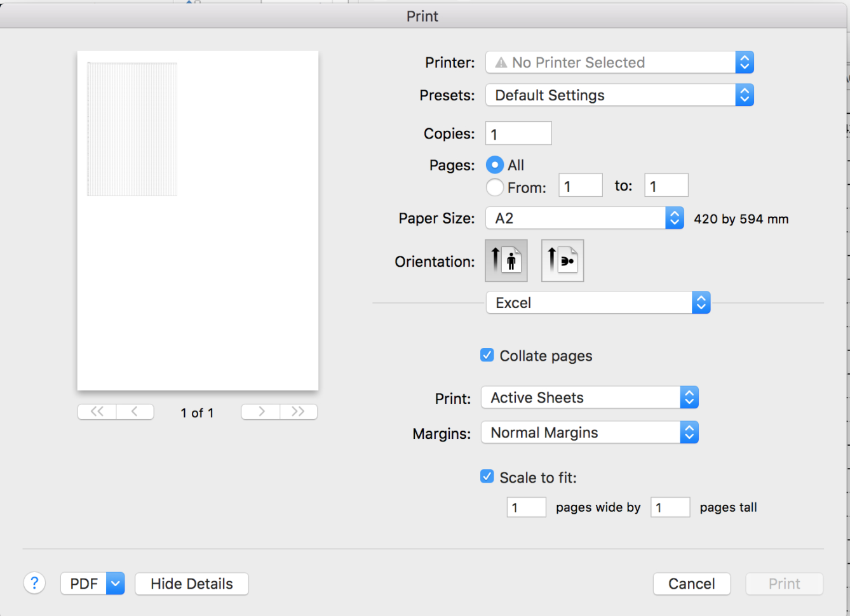The image size is (850, 616).
Task: Open the Presets dropdown
Action: point(619,95)
